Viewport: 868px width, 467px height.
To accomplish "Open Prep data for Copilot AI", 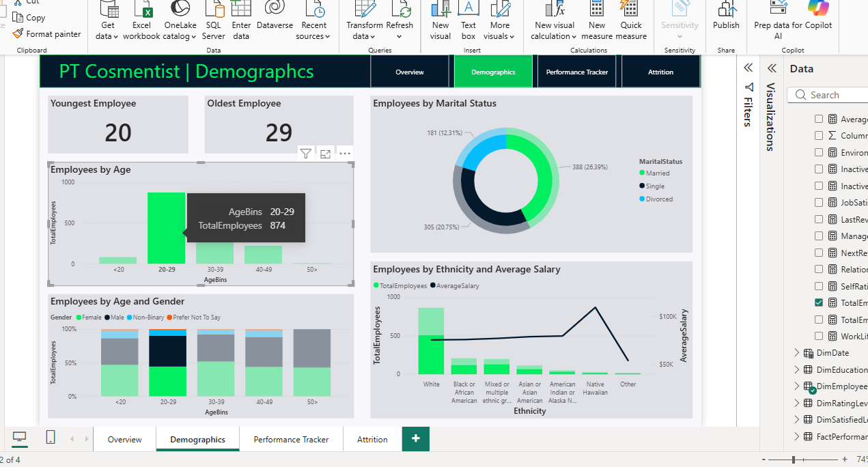I will (x=779, y=21).
